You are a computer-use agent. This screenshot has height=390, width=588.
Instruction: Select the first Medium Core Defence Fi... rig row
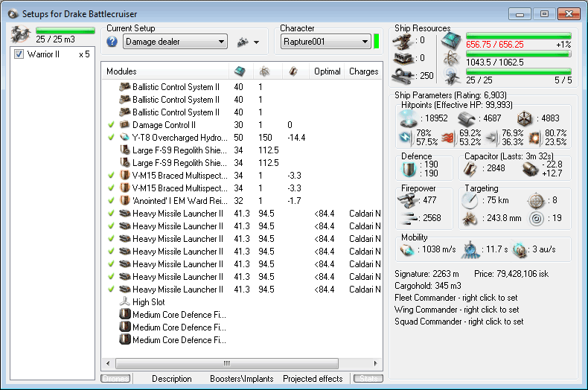tap(241, 315)
